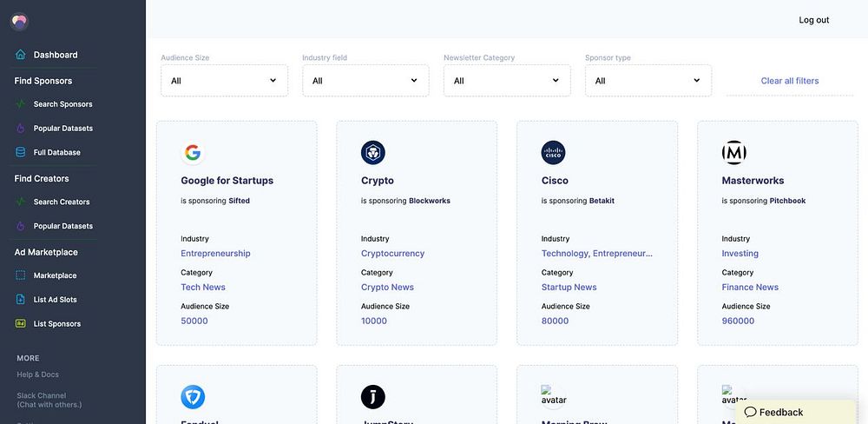
Task: Open Help & Docs link
Action: tap(37, 374)
